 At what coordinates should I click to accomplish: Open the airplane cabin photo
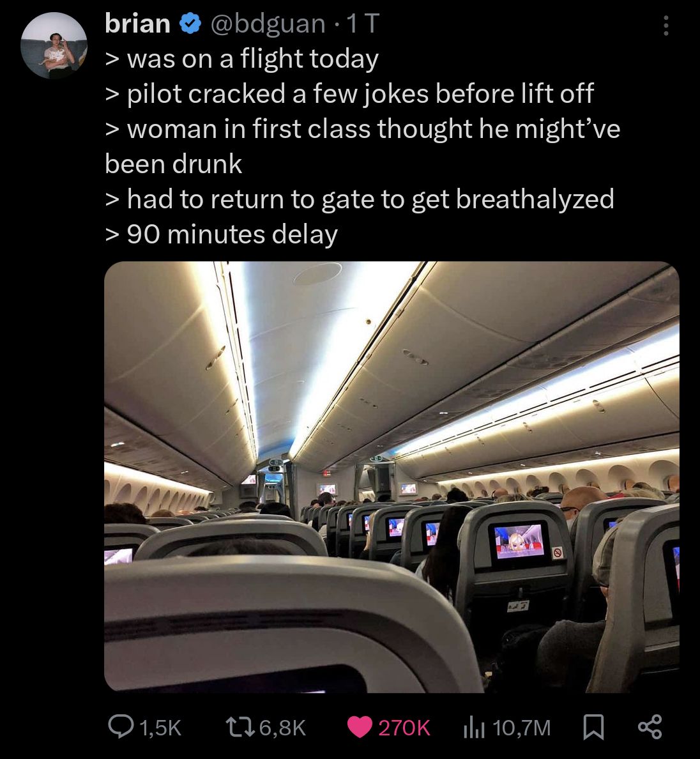tap(392, 477)
